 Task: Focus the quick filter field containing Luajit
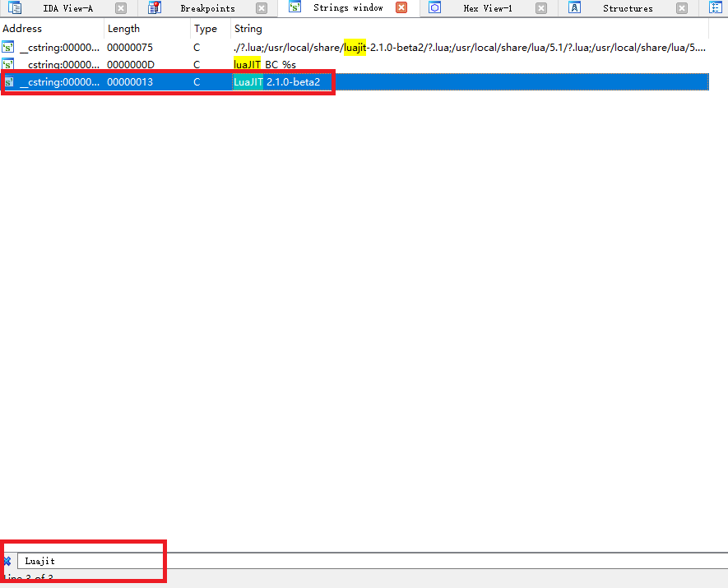coord(373,561)
